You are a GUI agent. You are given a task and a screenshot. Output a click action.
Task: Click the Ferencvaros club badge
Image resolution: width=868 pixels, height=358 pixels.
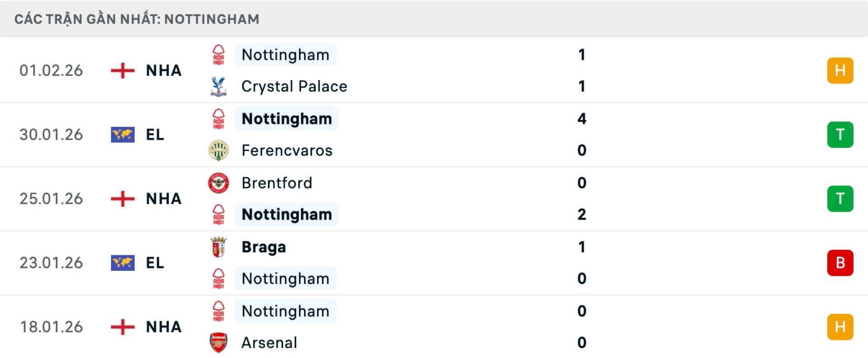[218, 151]
